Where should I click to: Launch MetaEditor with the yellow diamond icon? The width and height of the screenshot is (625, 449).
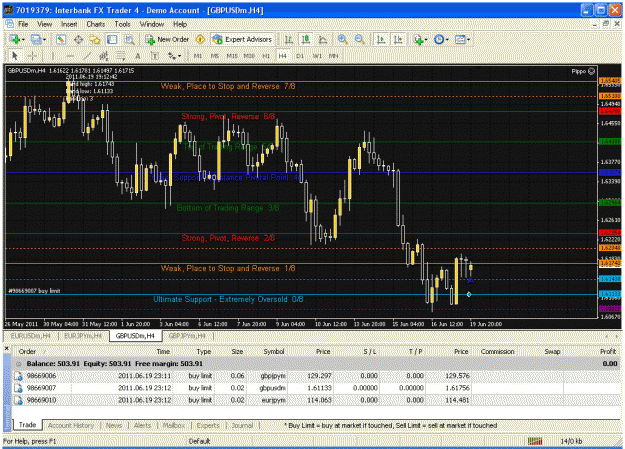tap(200, 39)
